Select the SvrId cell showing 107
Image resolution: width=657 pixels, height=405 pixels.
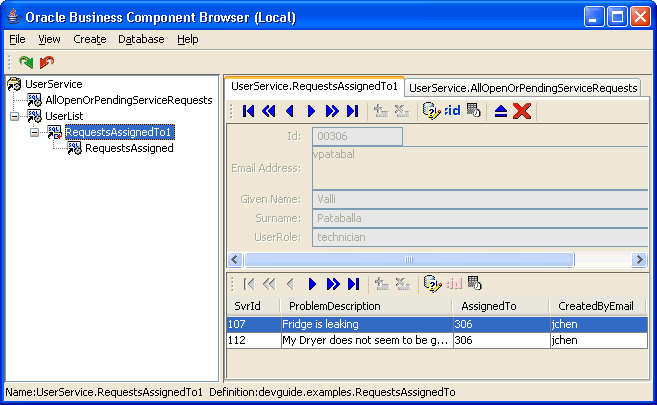pos(254,324)
